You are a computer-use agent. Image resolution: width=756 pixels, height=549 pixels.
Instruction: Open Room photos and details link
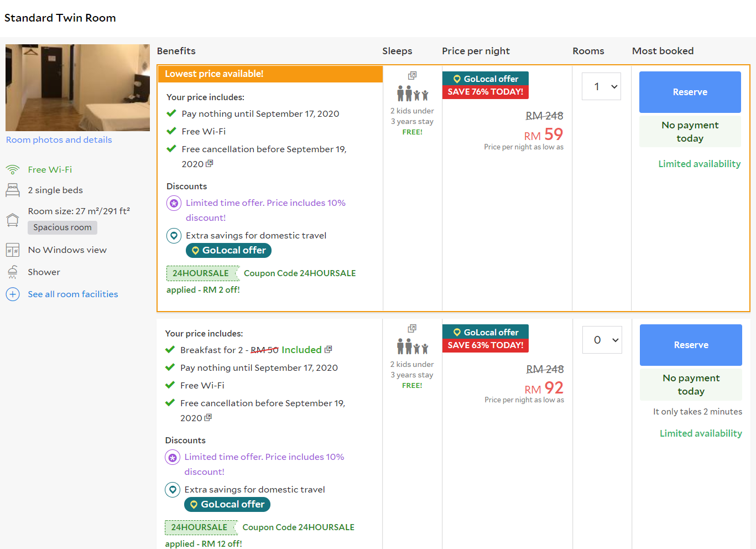click(59, 140)
